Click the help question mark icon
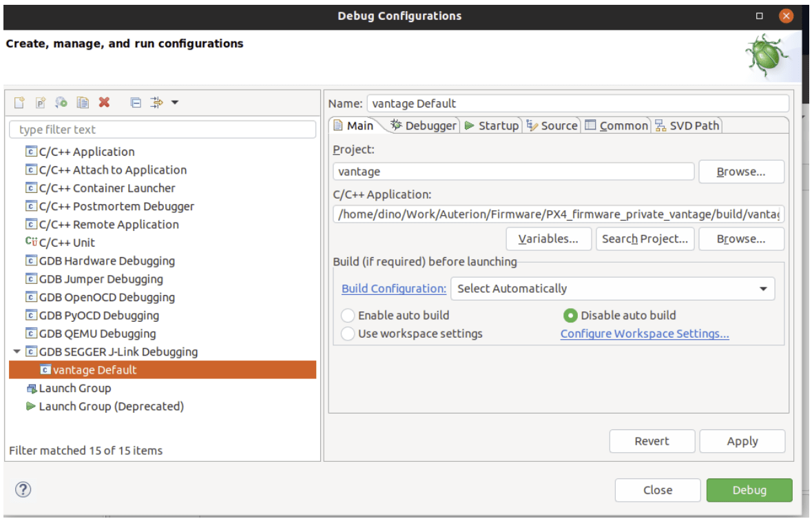Screen dimensions: 812x519 pyautogui.click(x=23, y=489)
